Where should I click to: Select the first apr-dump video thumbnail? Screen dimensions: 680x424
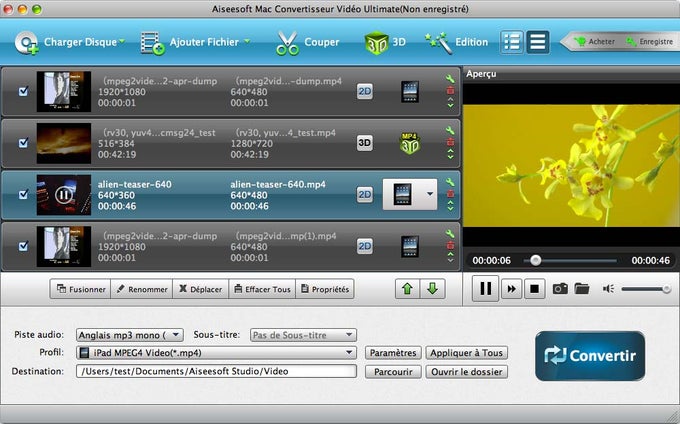[64, 91]
